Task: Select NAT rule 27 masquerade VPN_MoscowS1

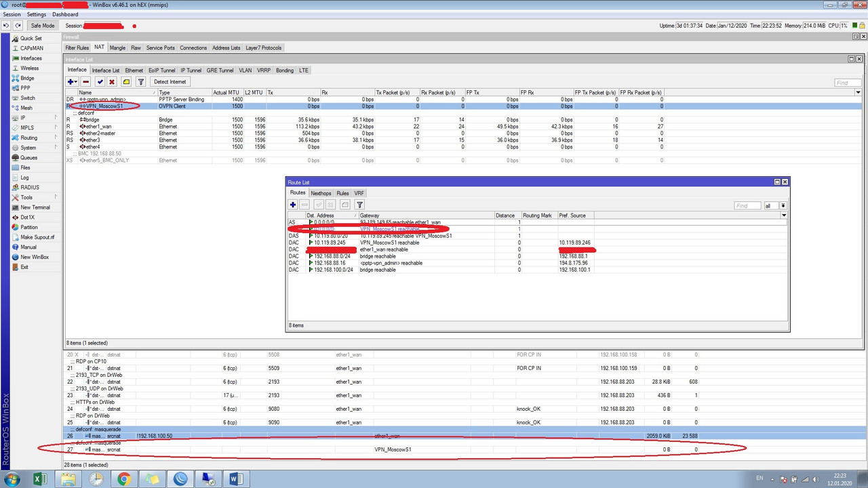Action: (381, 449)
